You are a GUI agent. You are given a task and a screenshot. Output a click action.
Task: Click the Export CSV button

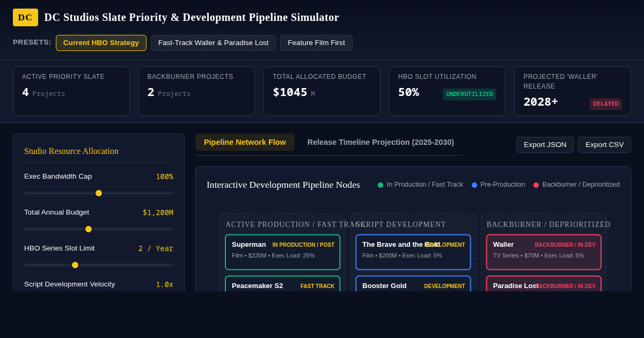pyautogui.click(x=604, y=145)
